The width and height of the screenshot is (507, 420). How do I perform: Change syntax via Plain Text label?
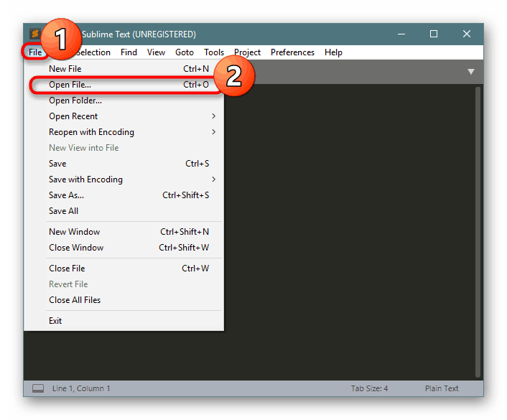pos(442,388)
